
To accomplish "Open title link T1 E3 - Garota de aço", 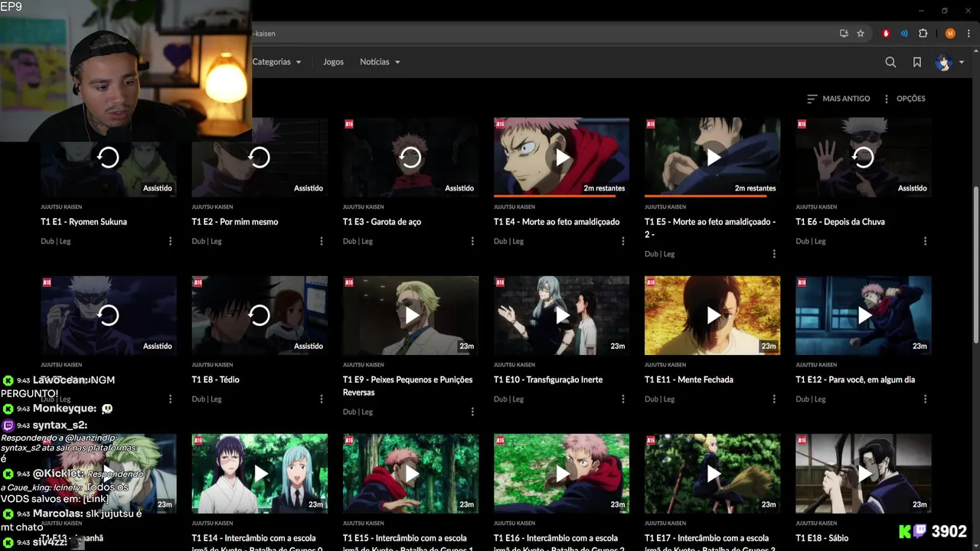I will pyautogui.click(x=382, y=222).
